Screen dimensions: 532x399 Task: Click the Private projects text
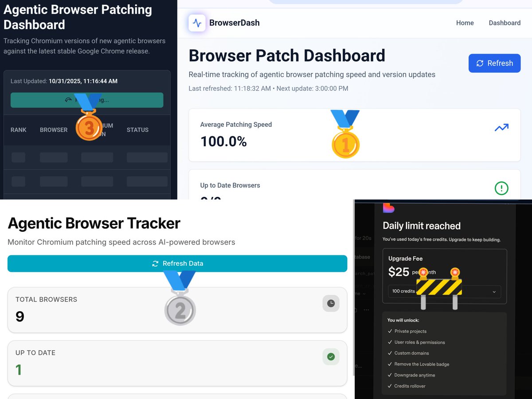(411, 331)
